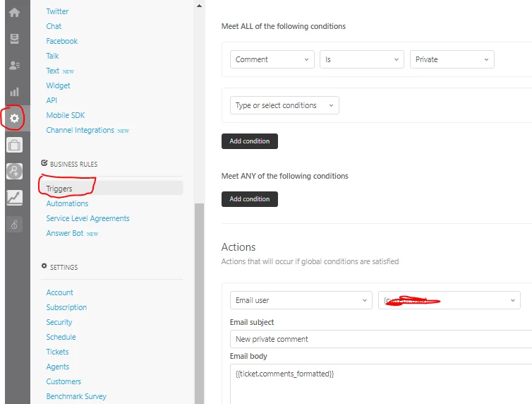Open Subscription settings
This screenshot has width=532, height=404.
pos(66,307)
